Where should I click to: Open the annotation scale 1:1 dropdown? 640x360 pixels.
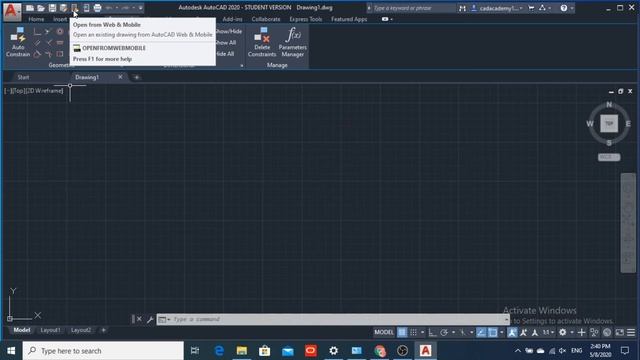click(x=548, y=332)
